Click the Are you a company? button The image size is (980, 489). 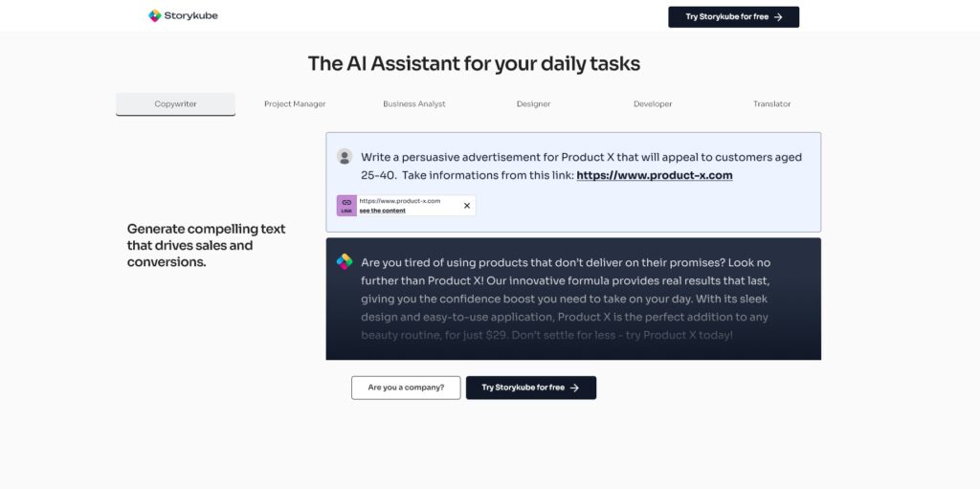click(x=406, y=388)
